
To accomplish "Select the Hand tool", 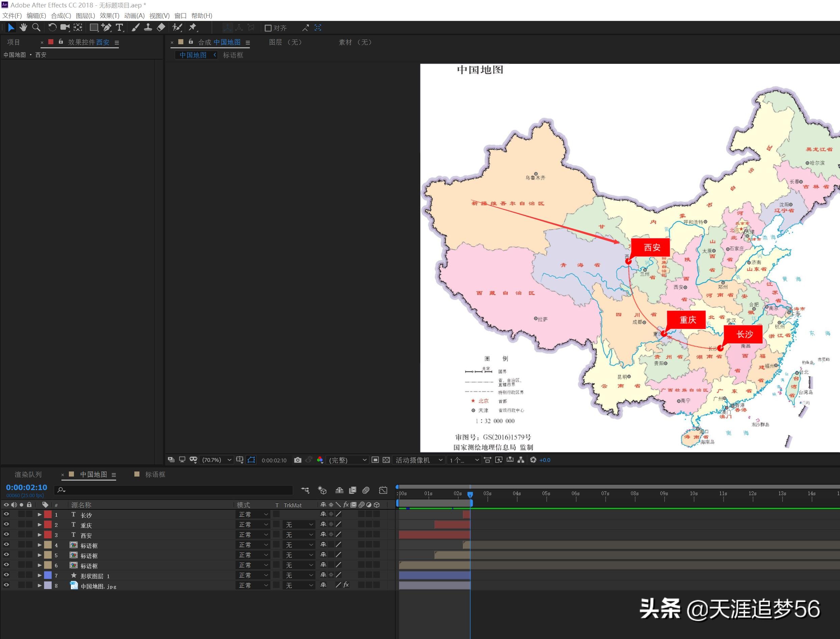I will (x=24, y=27).
